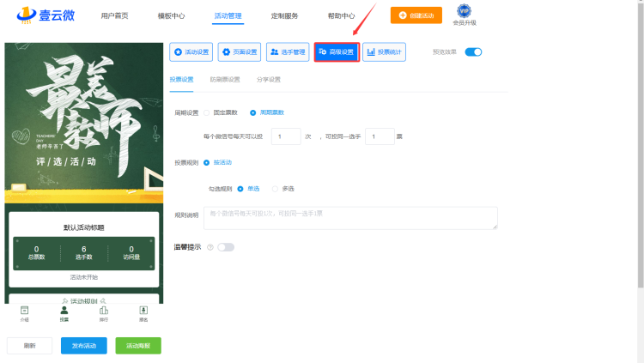Click the 规则说明 text area
644x363 pixels.
tap(350, 218)
